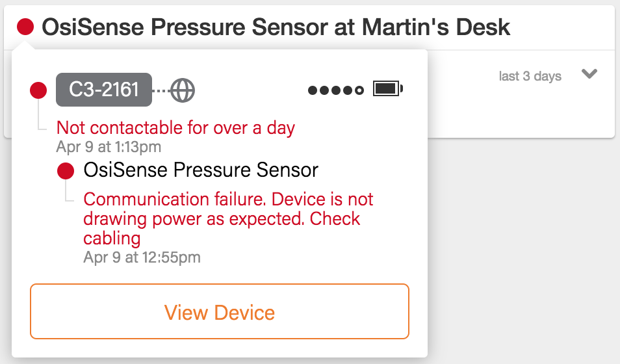Open the "last 3 days" time range
The height and width of the screenshot is (364, 620).
pos(530,76)
